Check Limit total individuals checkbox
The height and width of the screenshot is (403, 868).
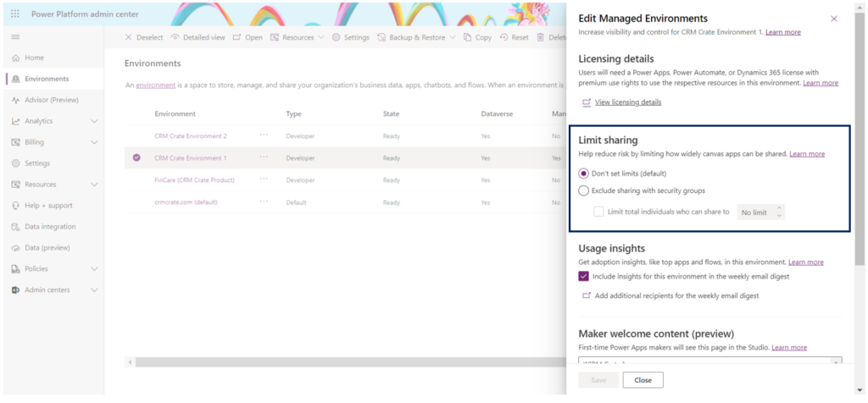tap(598, 212)
